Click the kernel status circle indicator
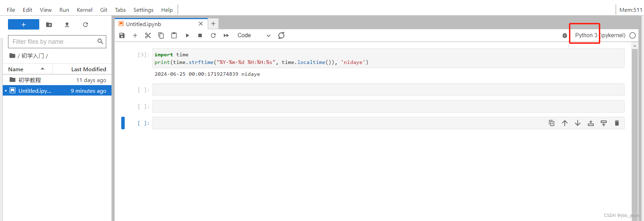The width and height of the screenshot is (644, 221). [633, 35]
